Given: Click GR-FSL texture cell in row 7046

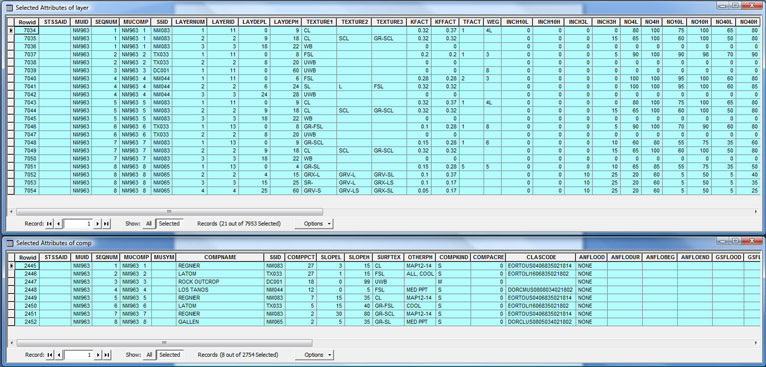Looking at the screenshot, I should coord(319,126).
